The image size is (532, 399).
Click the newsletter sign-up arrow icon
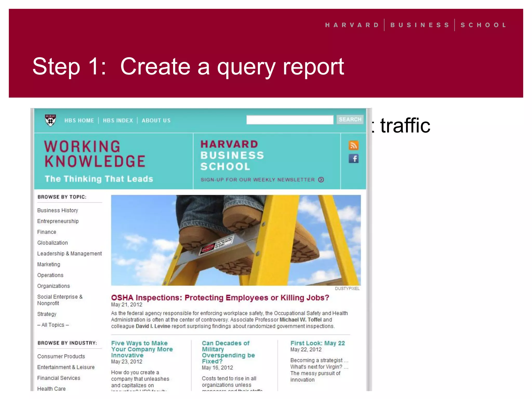[321, 180]
